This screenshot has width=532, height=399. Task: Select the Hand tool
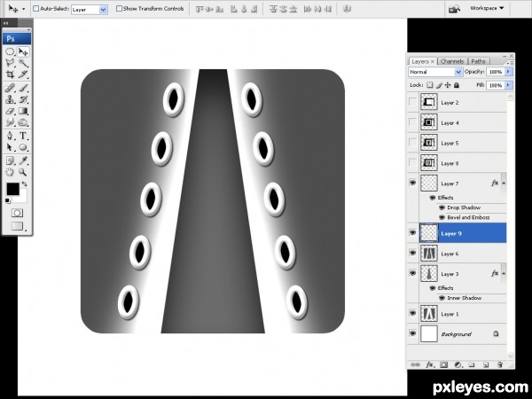(10, 172)
